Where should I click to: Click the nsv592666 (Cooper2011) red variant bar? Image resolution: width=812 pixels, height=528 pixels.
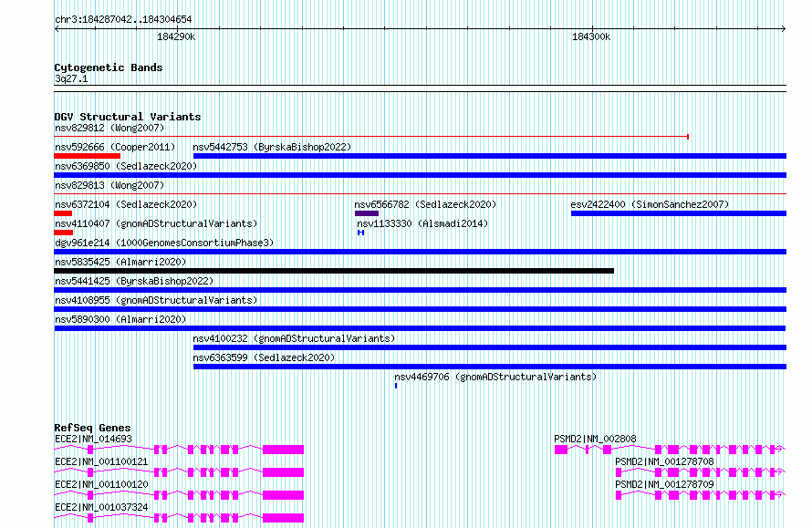coord(87,156)
